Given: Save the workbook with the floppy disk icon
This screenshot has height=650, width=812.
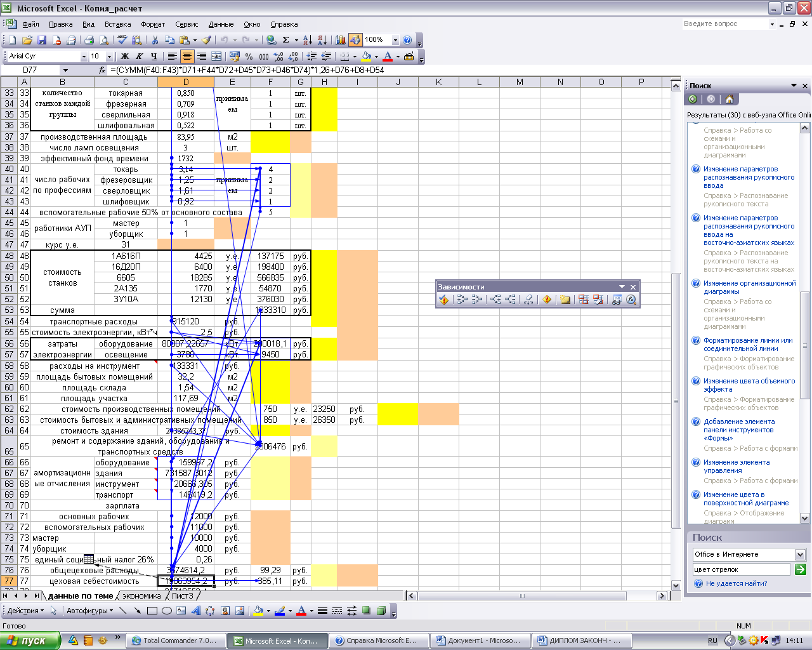Looking at the screenshot, I should 42,40.
